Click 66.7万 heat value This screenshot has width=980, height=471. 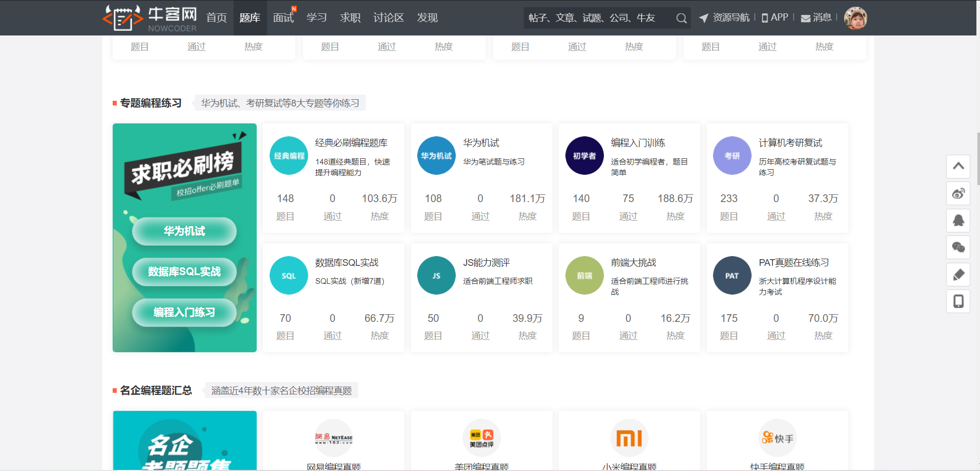(x=380, y=318)
